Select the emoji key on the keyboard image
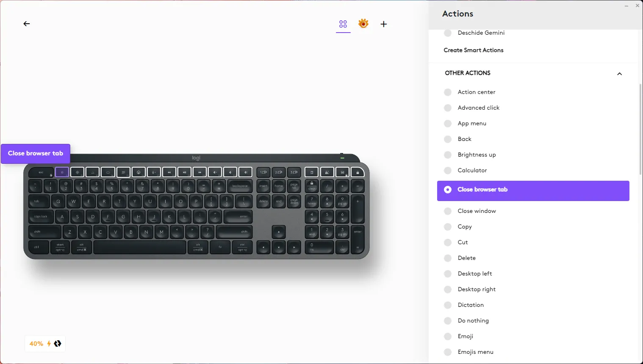The height and width of the screenshot is (364, 643). click(x=139, y=172)
